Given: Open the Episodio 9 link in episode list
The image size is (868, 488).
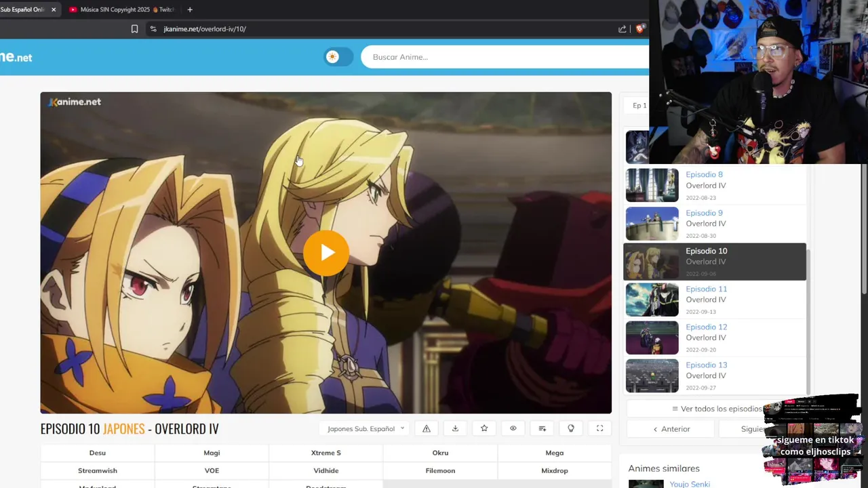Looking at the screenshot, I should (x=704, y=213).
